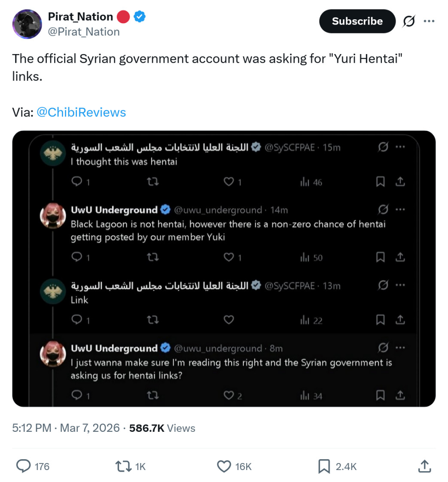Open the @ChibiReviews mention link
The image size is (448, 482).
81,112
